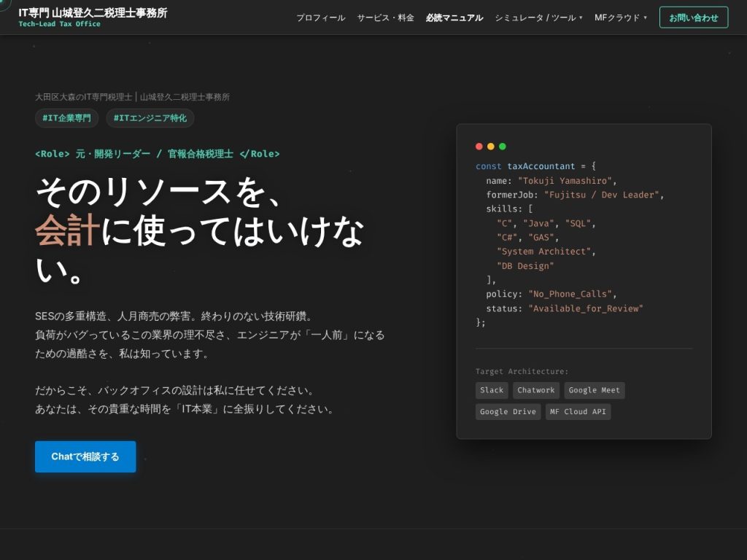Click the Google Meet chip
The width and height of the screenshot is (747, 560).
(x=594, y=391)
